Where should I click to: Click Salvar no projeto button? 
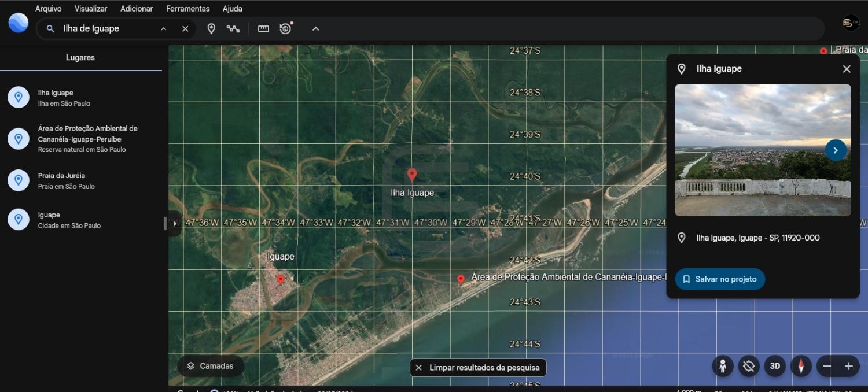[719, 279]
